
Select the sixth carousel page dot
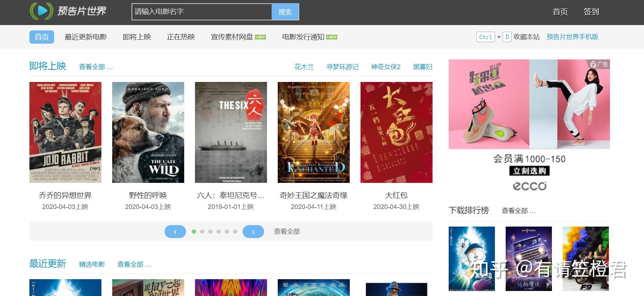point(235,232)
